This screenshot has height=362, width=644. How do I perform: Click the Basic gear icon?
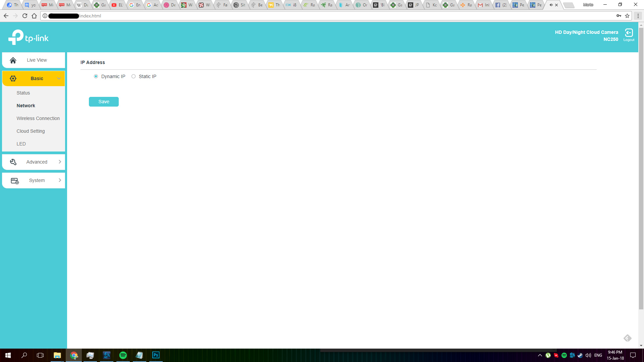point(13,78)
